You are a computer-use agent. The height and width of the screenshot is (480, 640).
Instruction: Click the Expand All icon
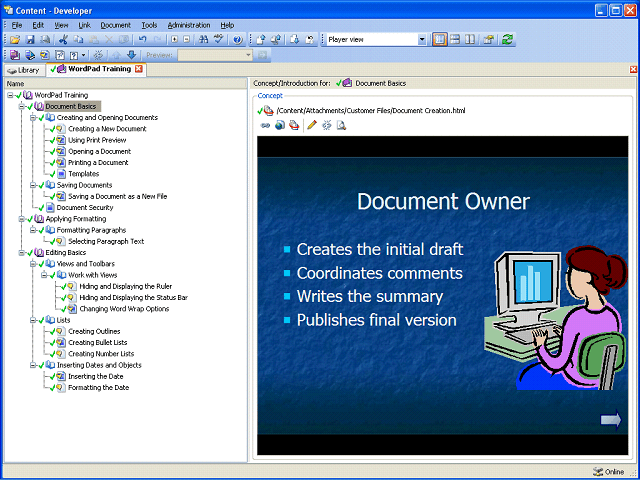click(175, 40)
